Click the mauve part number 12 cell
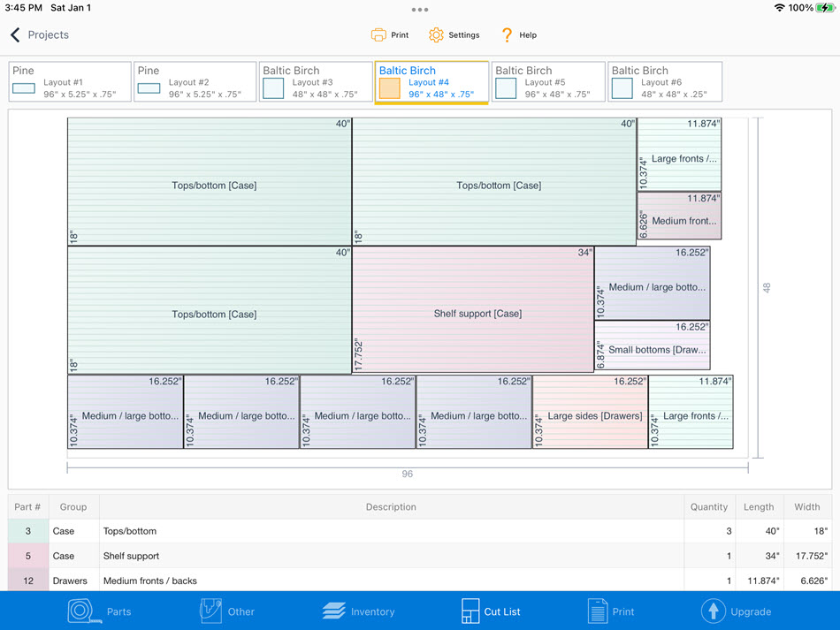 [x=28, y=581]
